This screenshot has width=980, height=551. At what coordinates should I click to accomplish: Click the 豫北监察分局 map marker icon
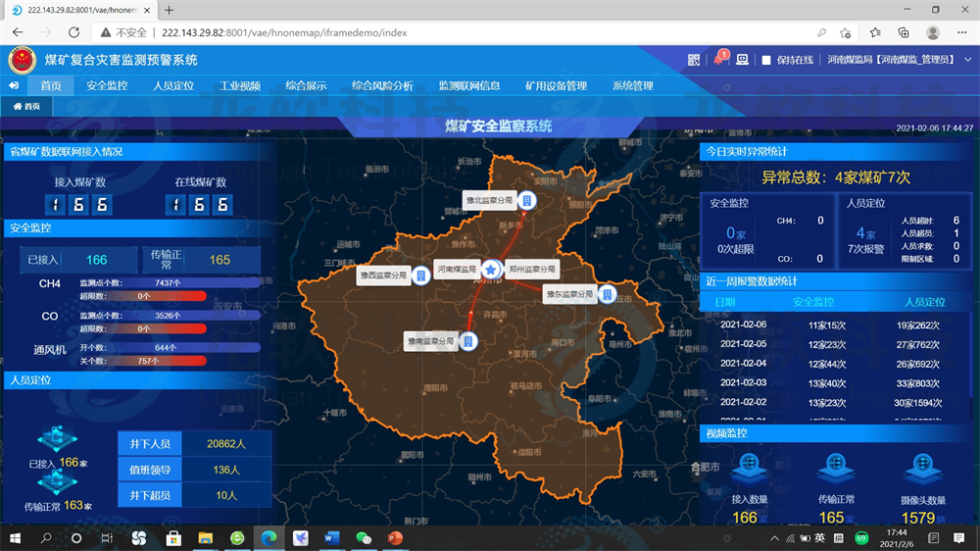point(527,201)
